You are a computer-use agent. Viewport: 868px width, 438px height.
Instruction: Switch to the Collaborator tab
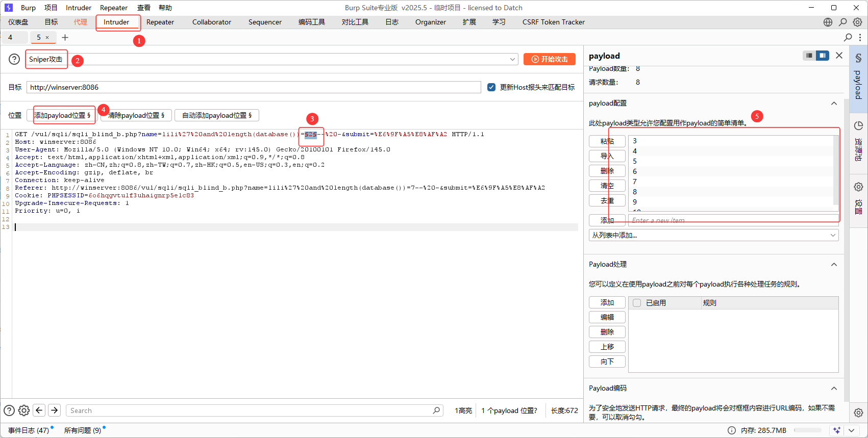coord(212,22)
